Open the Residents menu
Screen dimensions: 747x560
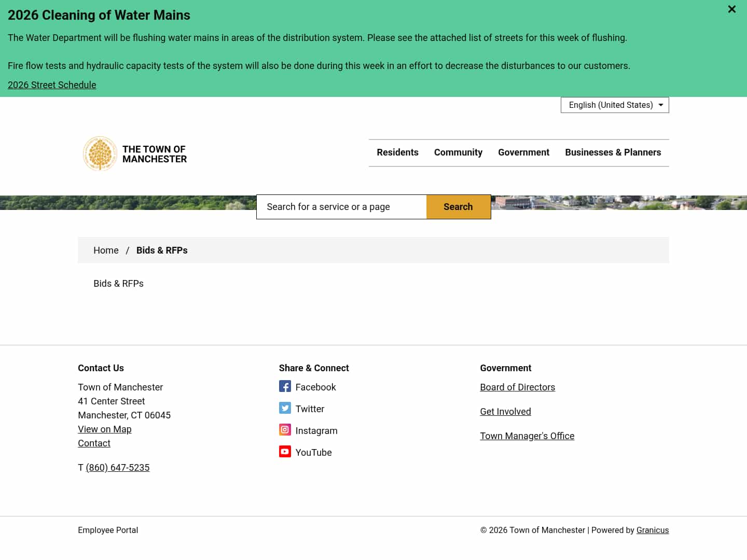[397, 152]
